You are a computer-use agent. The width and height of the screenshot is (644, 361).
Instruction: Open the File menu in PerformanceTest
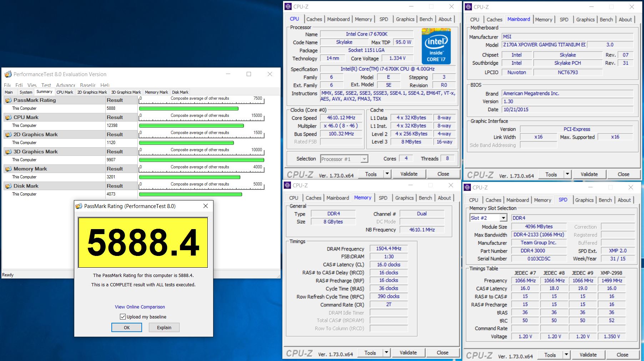(x=7, y=85)
